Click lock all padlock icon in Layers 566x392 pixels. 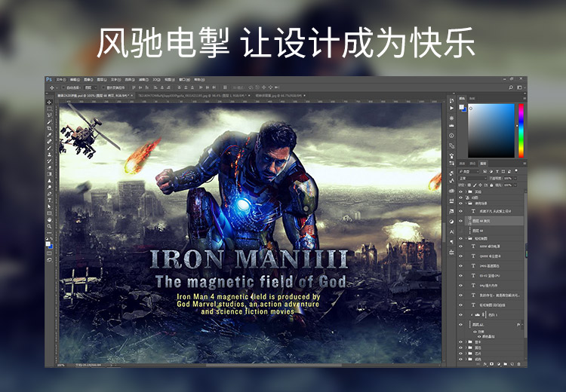tap(491, 185)
